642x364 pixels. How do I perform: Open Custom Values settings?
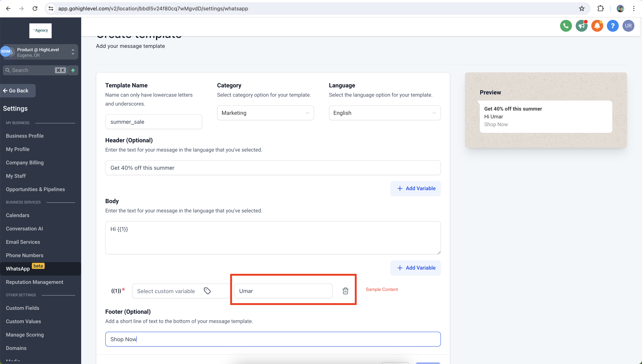[x=24, y=321]
